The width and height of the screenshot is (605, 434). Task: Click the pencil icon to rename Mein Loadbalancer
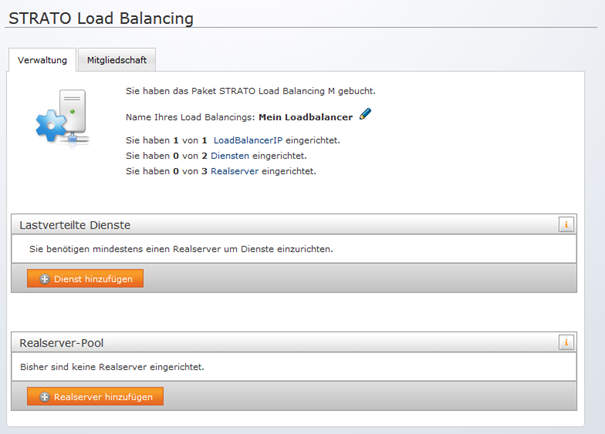[x=365, y=114]
